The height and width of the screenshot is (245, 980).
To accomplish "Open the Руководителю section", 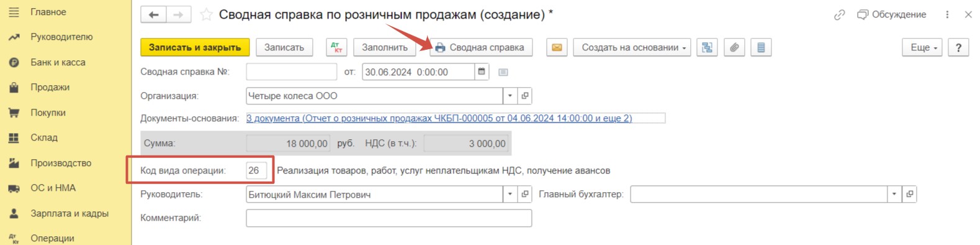I will click(61, 37).
